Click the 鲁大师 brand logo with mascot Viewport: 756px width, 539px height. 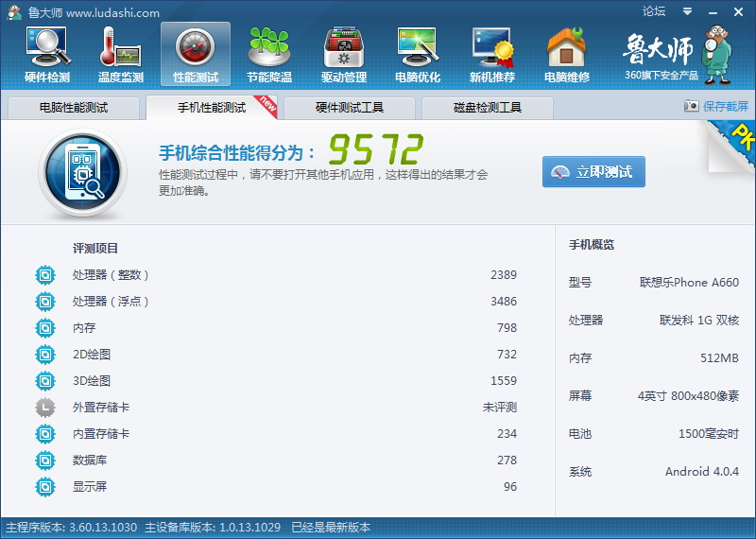click(678, 55)
